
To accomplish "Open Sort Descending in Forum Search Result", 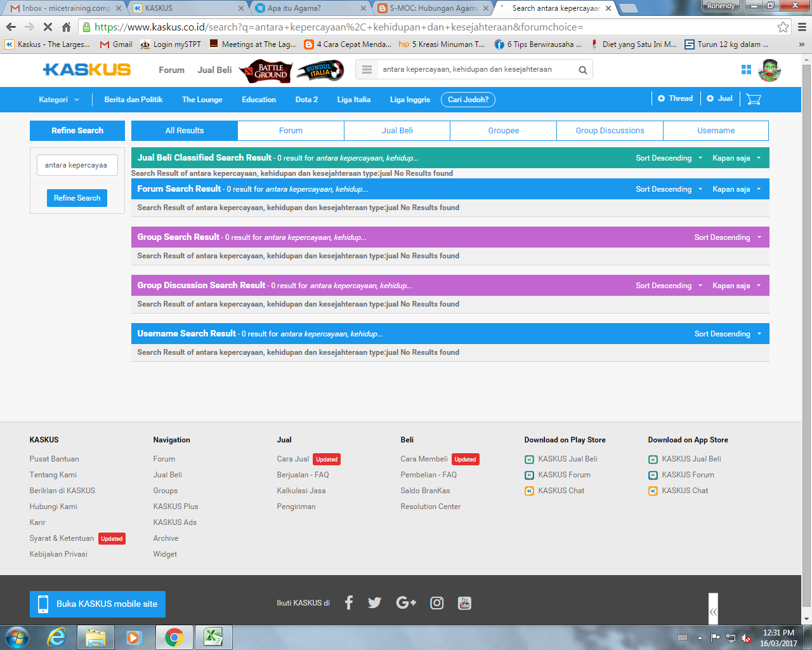I will tap(669, 189).
